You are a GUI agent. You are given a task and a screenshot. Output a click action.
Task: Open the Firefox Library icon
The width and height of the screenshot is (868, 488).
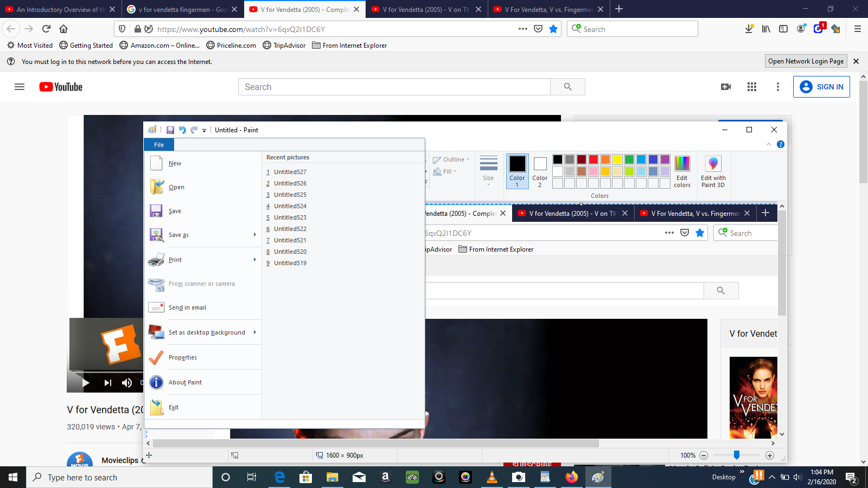pyautogui.click(x=766, y=29)
